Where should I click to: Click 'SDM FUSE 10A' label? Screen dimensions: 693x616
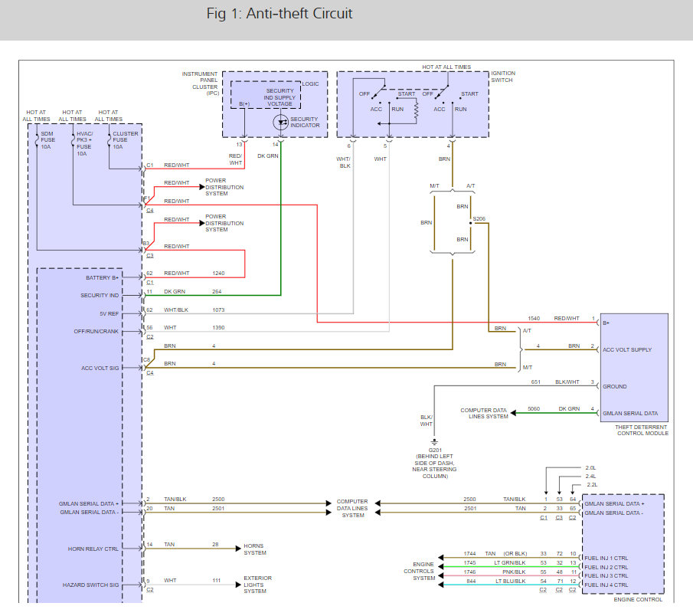pos(47,140)
